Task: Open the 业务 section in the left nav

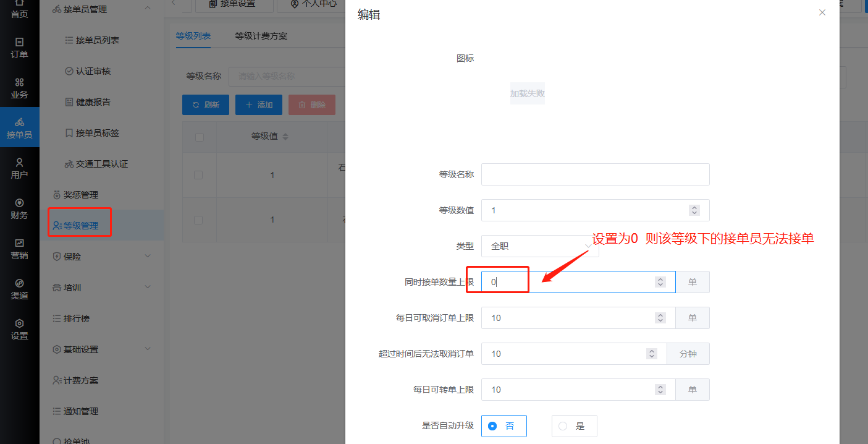Action: (x=19, y=88)
